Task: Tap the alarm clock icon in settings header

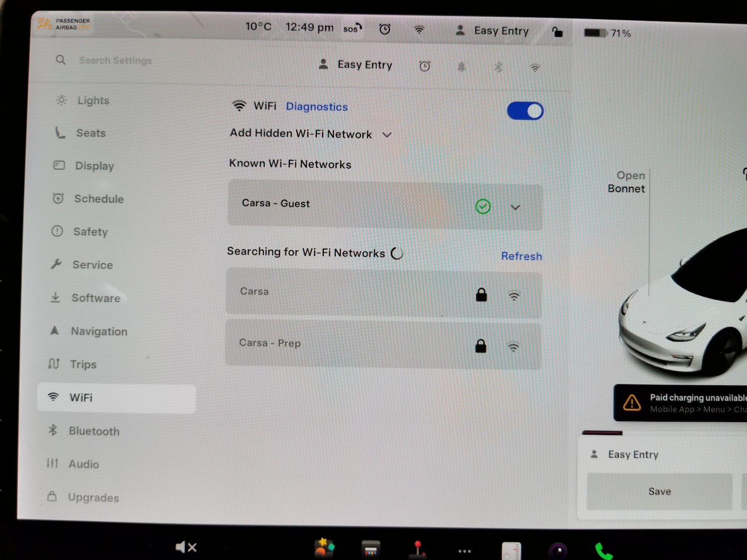Action: [x=424, y=66]
